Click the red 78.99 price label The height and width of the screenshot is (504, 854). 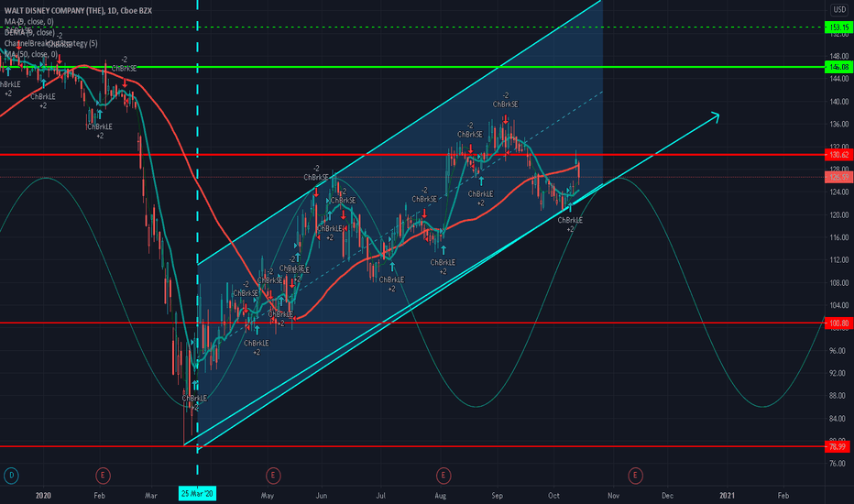(x=838, y=446)
